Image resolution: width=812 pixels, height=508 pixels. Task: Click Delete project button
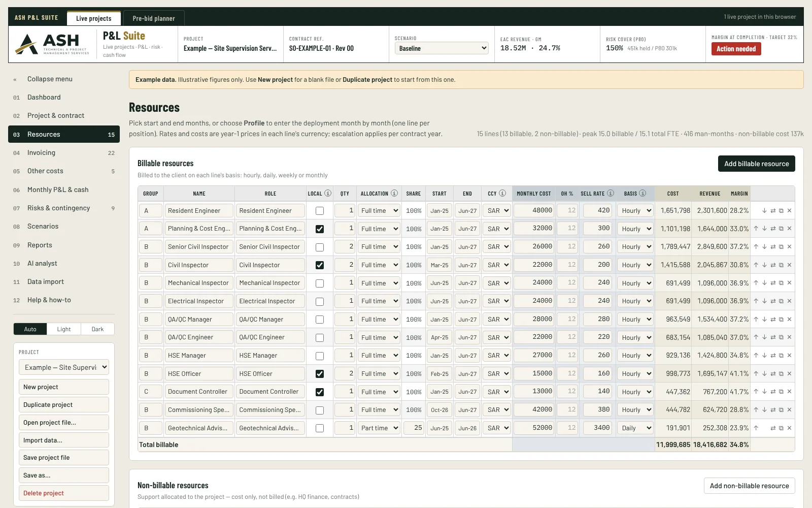(64, 493)
